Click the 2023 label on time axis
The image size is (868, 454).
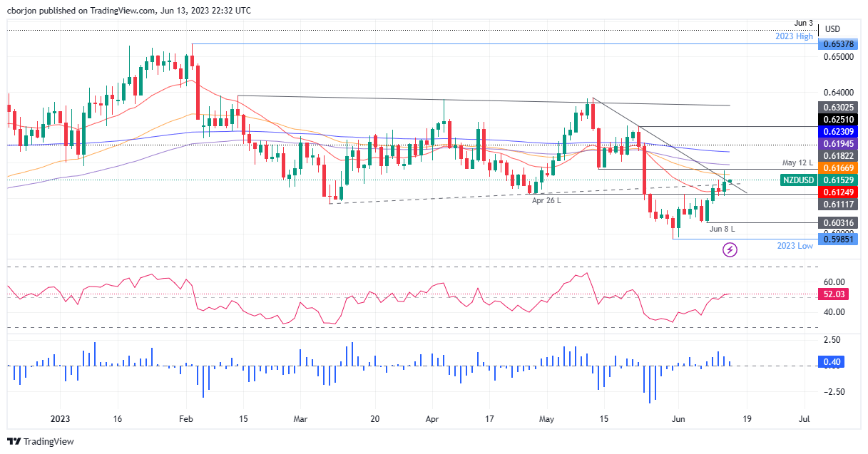(x=60, y=419)
